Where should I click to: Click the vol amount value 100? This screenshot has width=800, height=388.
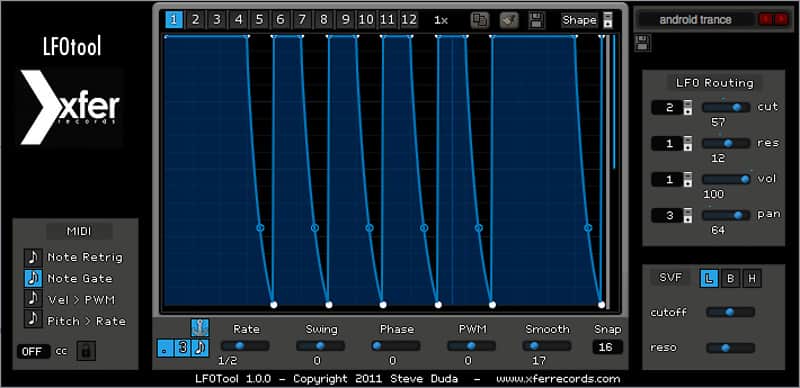click(713, 194)
